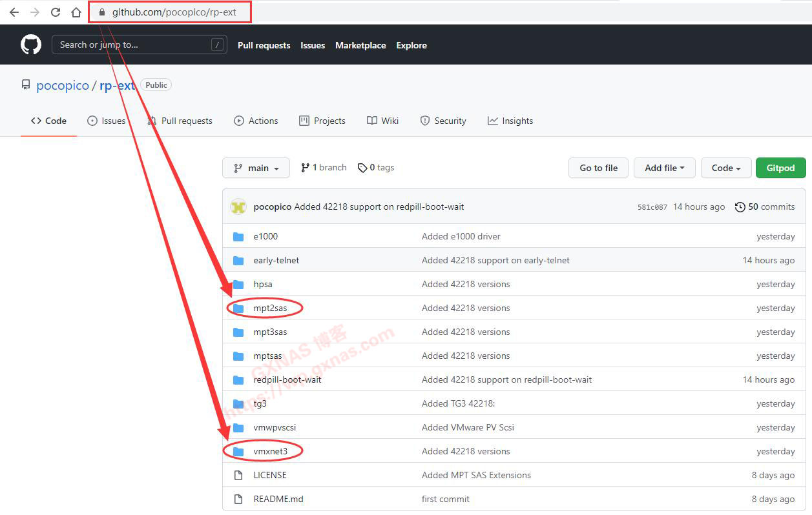Open the main branch dropdown
812x515 pixels.
(256, 168)
